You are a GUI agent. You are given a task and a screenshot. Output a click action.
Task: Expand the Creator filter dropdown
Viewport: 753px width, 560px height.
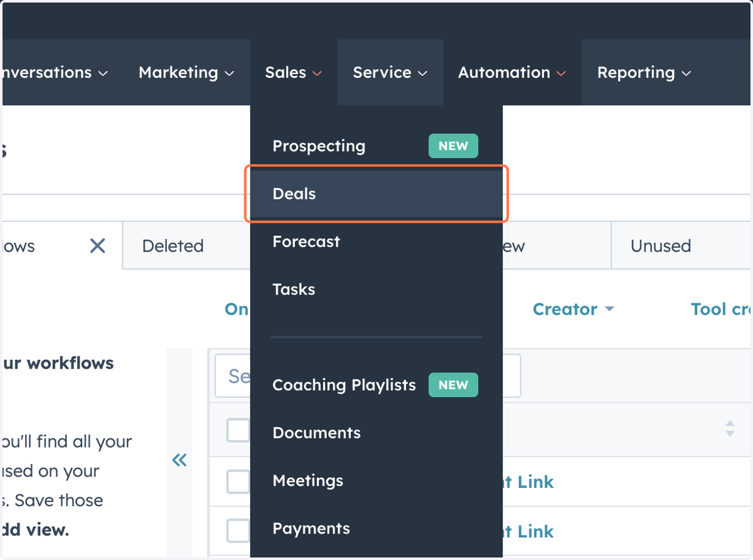(x=573, y=309)
